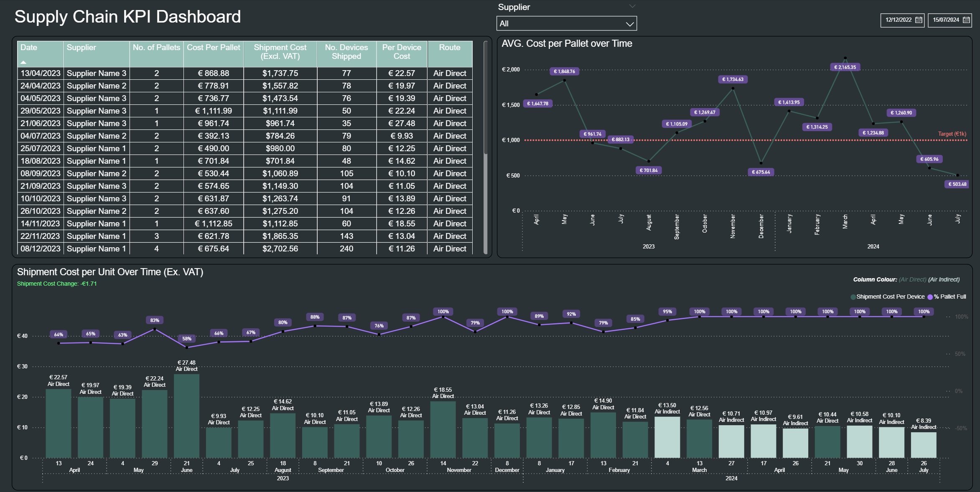Click the € 27.48 bar for 21 June
Image resolution: width=980 pixels, height=492 pixels.
(186, 416)
